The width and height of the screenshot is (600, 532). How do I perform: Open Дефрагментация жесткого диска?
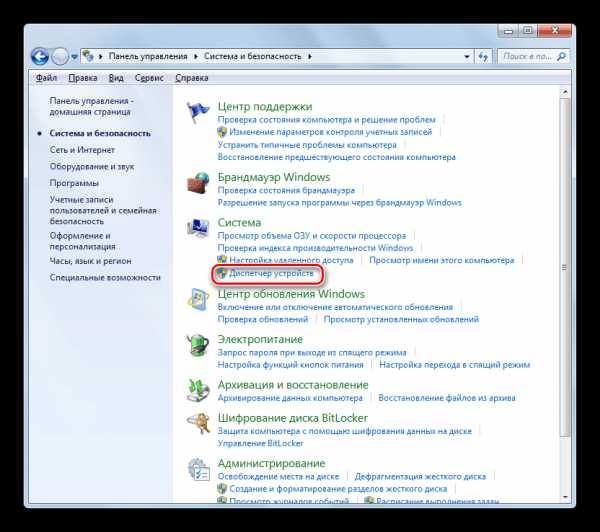(420, 477)
